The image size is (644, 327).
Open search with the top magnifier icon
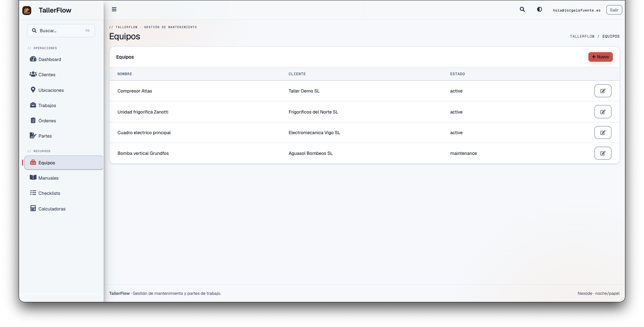point(522,9)
